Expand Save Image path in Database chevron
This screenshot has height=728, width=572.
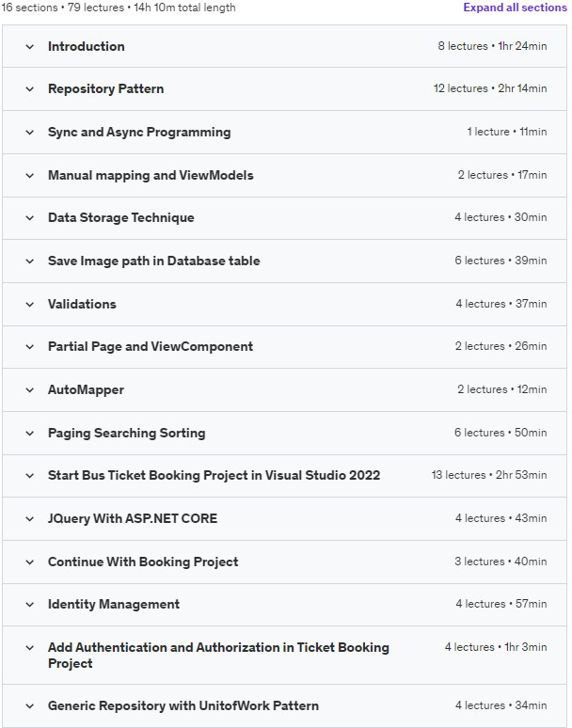(x=30, y=261)
